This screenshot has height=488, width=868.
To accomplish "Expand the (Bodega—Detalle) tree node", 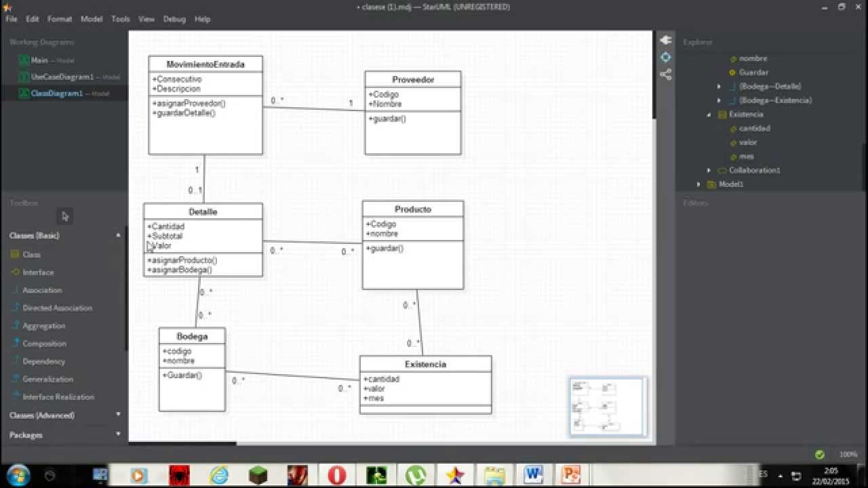I will pos(719,86).
